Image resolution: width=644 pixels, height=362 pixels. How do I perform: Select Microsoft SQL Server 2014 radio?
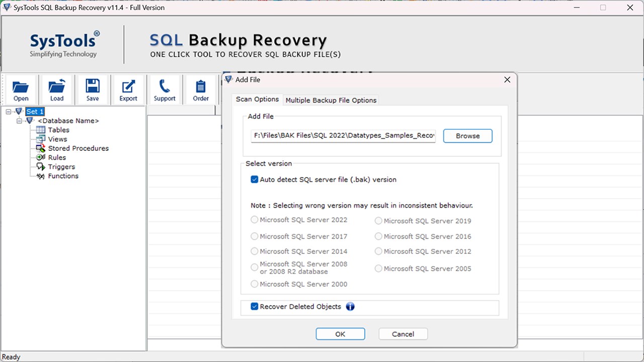click(255, 251)
